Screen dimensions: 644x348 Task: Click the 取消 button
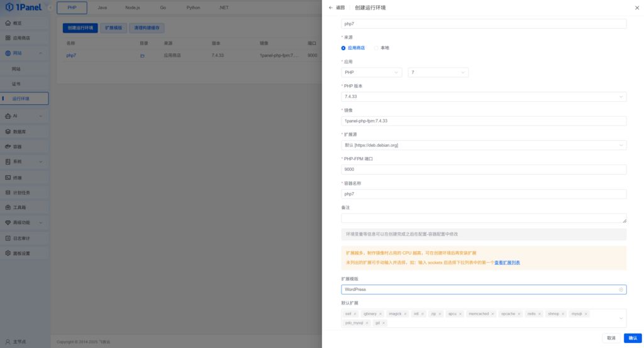(611, 338)
